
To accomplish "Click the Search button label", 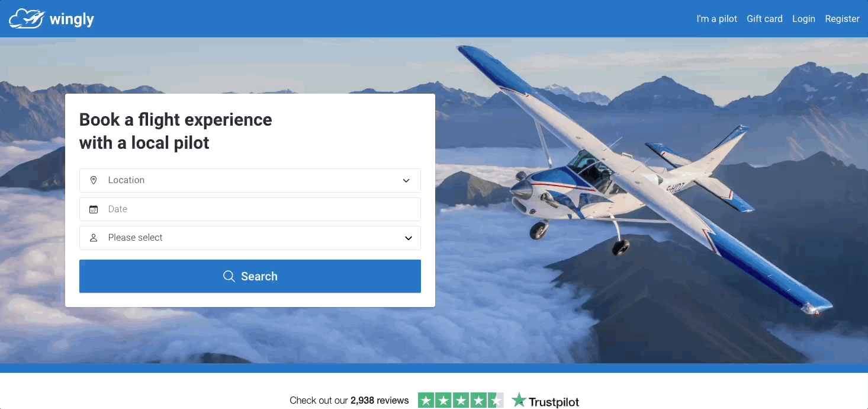I will 259,276.
